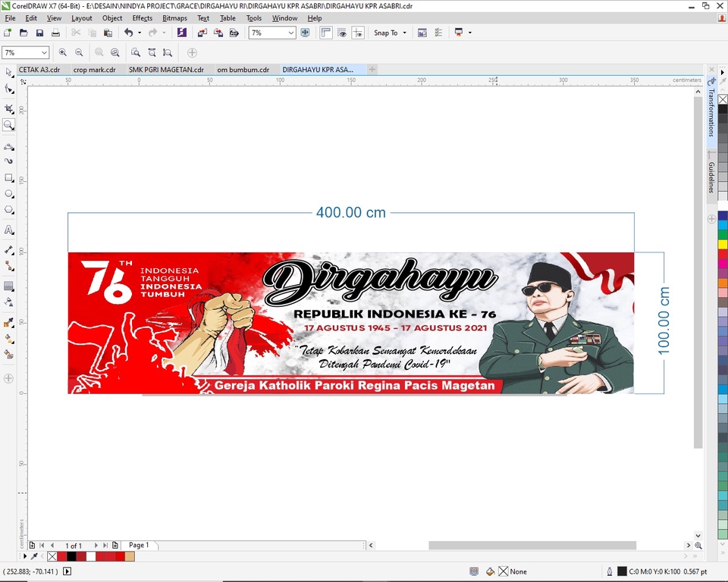Click the Print icon
The image size is (728, 582).
[55, 33]
